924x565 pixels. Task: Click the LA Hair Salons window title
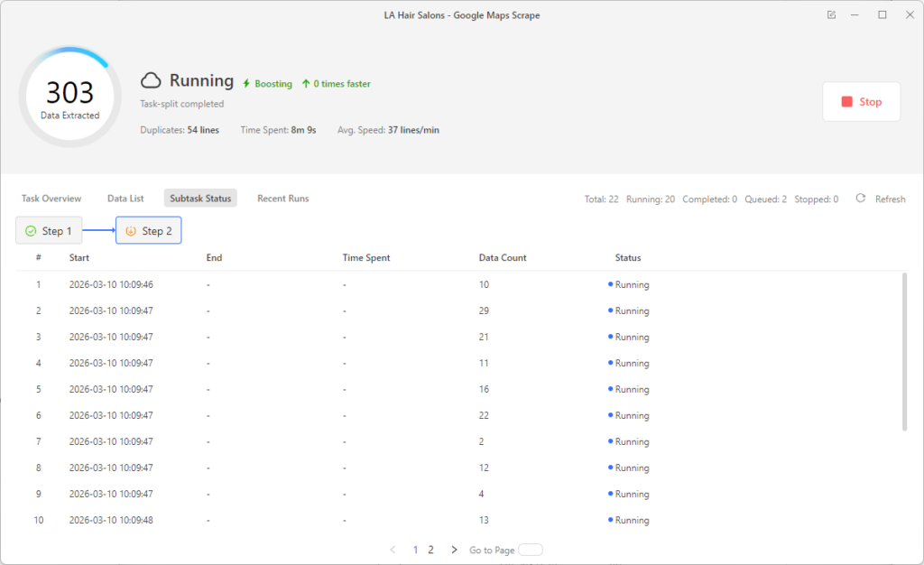pos(462,15)
